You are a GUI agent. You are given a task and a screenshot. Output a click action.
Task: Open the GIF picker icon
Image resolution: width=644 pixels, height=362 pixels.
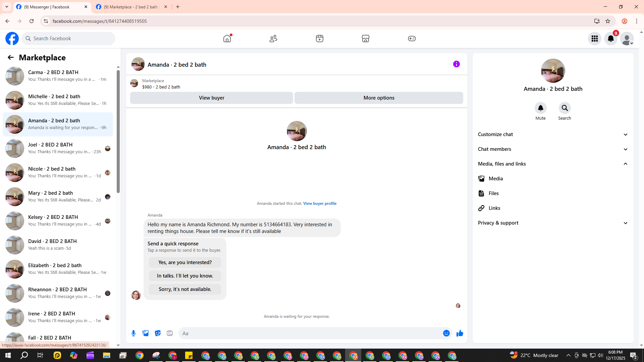tap(170, 333)
